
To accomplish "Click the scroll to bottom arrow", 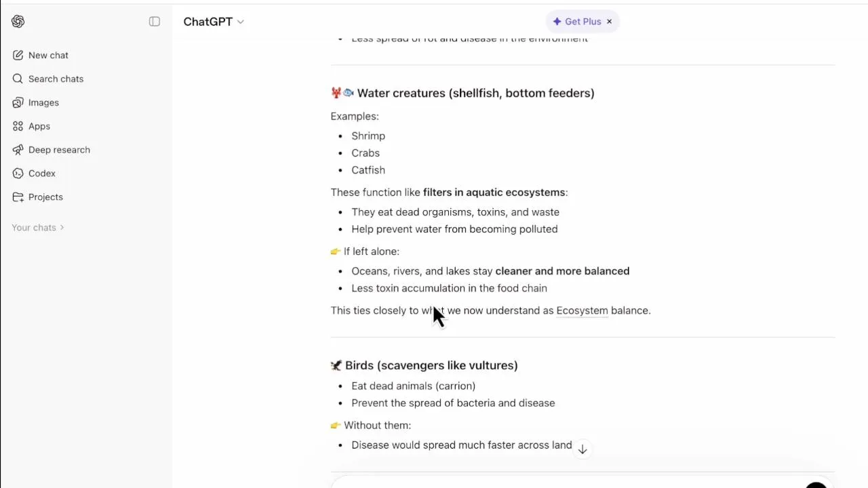I will pos(583,449).
